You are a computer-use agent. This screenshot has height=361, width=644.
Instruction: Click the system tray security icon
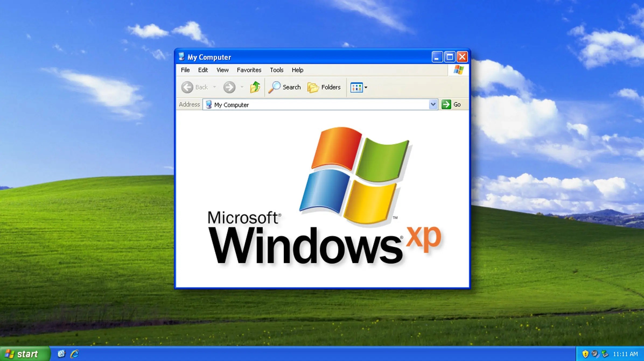click(x=585, y=353)
